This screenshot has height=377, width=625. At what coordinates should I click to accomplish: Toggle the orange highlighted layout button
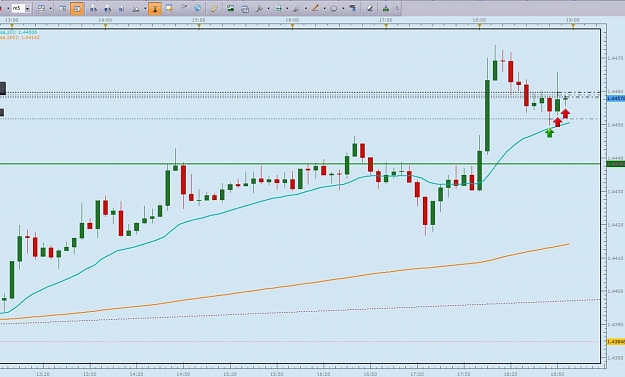coord(77,8)
